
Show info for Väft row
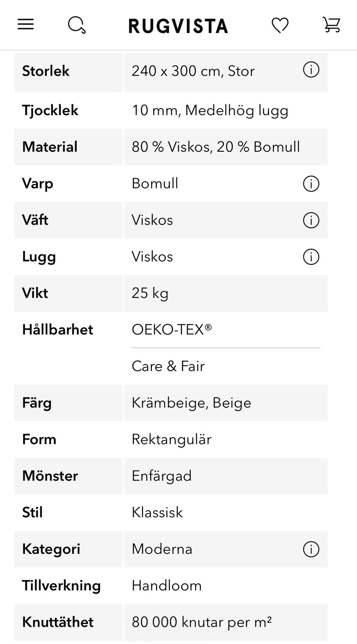click(x=311, y=221)
